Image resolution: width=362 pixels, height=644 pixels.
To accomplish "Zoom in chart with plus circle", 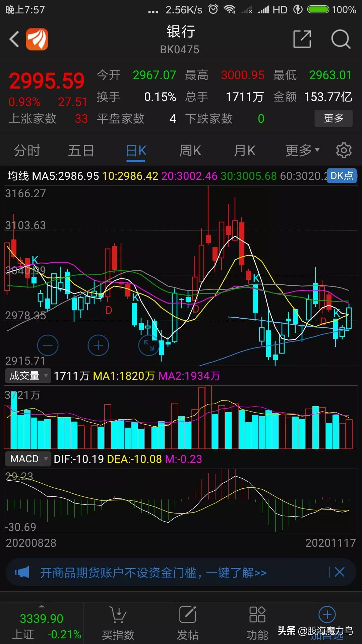I will pyautogui.click(x=98, y=345).
